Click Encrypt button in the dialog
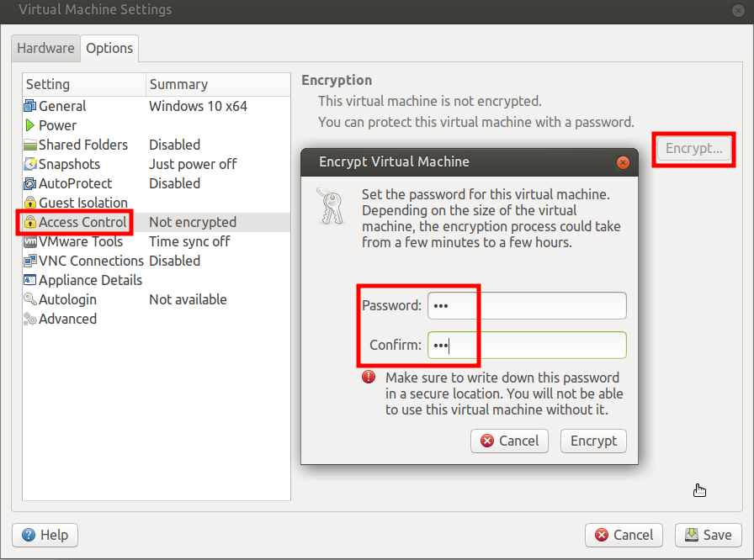 click(593, 441)
